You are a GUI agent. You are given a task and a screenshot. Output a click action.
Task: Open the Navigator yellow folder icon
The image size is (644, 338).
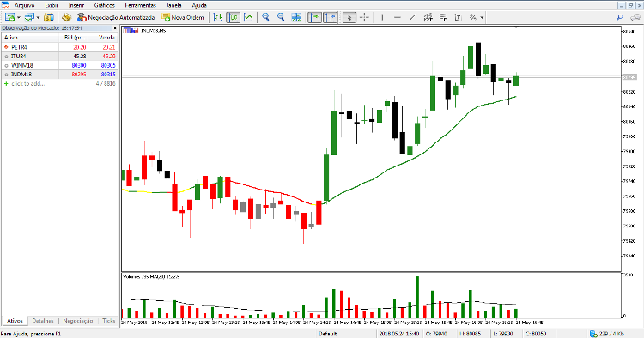(66, 17)
